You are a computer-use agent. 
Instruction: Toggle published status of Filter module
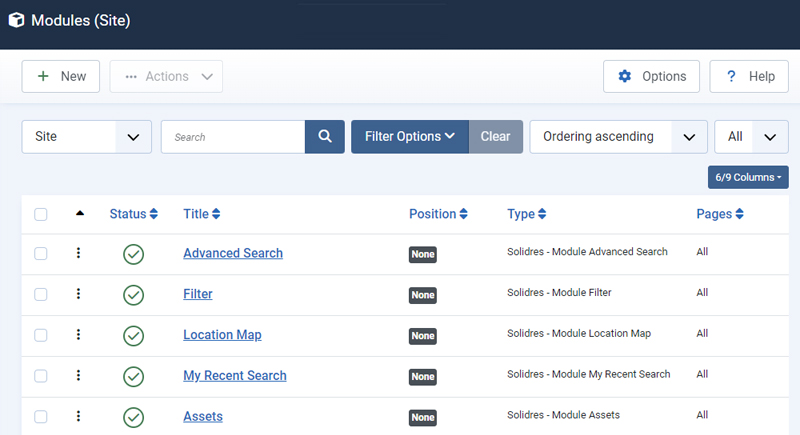(x=133, y=295)
